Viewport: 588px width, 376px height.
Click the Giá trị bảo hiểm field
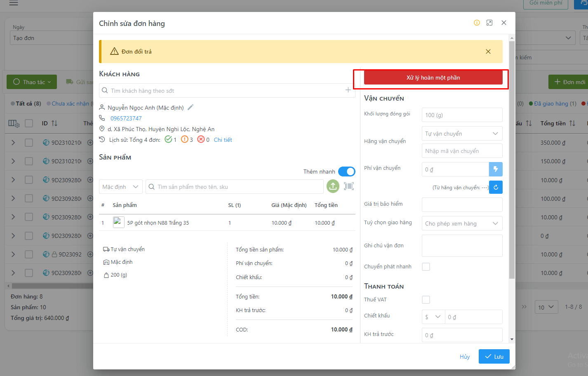click(462, 204)
